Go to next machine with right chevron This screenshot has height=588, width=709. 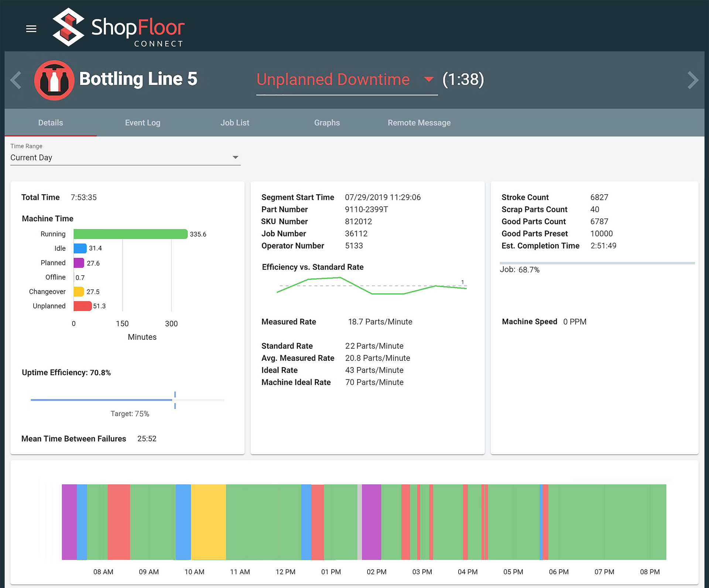693,80
